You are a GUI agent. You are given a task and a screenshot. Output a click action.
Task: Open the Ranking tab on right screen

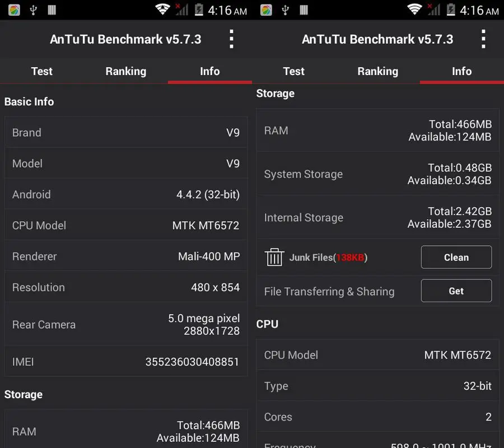pyautogui.click(x=378, y=71)
